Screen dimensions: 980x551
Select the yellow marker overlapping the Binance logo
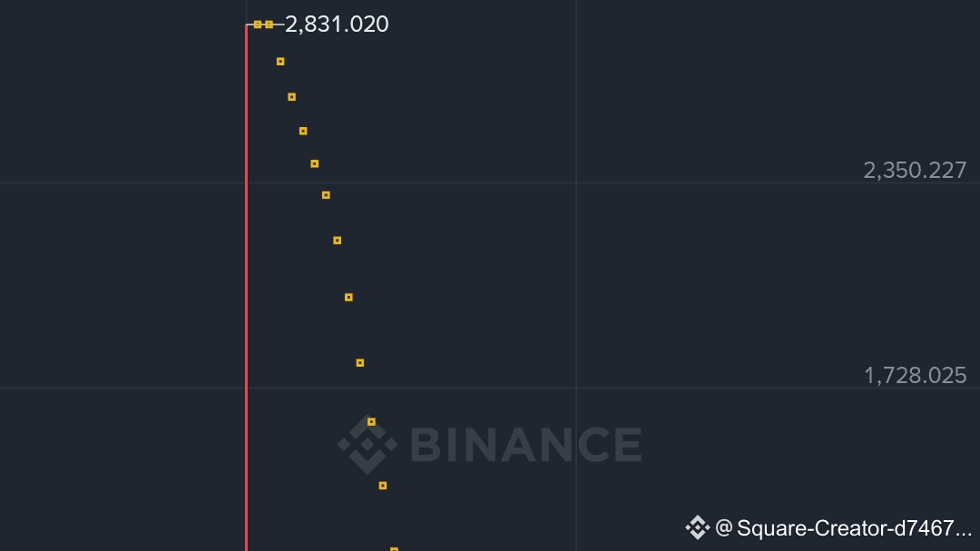click(x=371, y=422)
